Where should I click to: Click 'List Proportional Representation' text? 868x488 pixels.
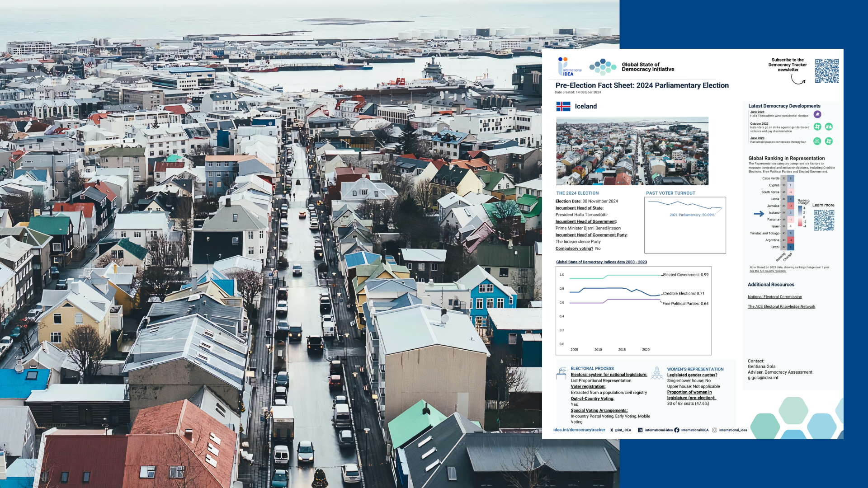click(601, 381)
